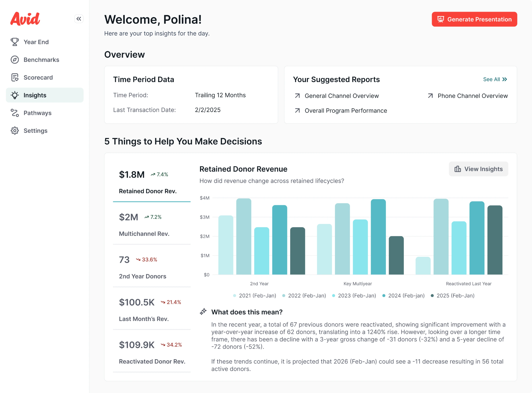Open the General Channel Overview report link
The width and height of the screenshot is (532, 393).
tap(341, 96)
